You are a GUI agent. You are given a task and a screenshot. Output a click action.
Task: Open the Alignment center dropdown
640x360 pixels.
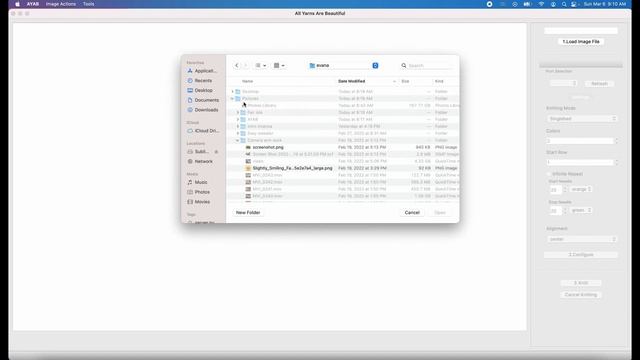pyautogui.click(x=582, y=239)
